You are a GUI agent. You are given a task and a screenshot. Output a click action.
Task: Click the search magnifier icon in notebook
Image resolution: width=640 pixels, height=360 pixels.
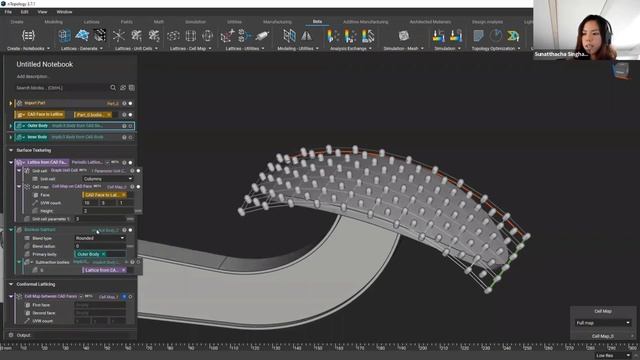point(113,88)
